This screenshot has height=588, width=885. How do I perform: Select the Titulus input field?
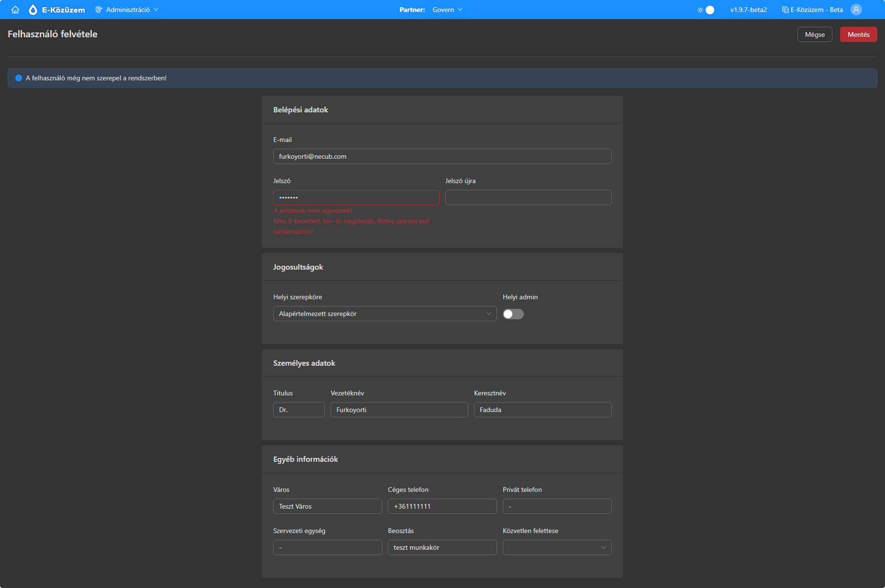(299, 410)
